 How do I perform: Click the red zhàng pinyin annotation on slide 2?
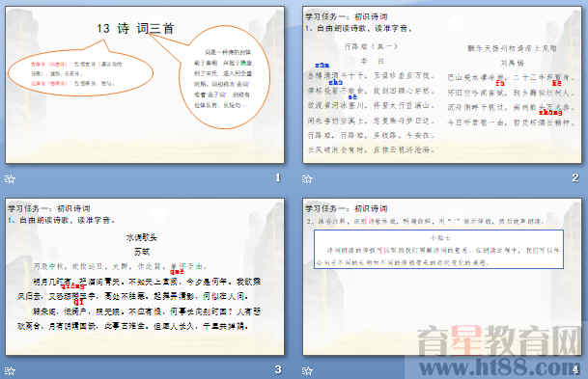click(x=550, y=113)
